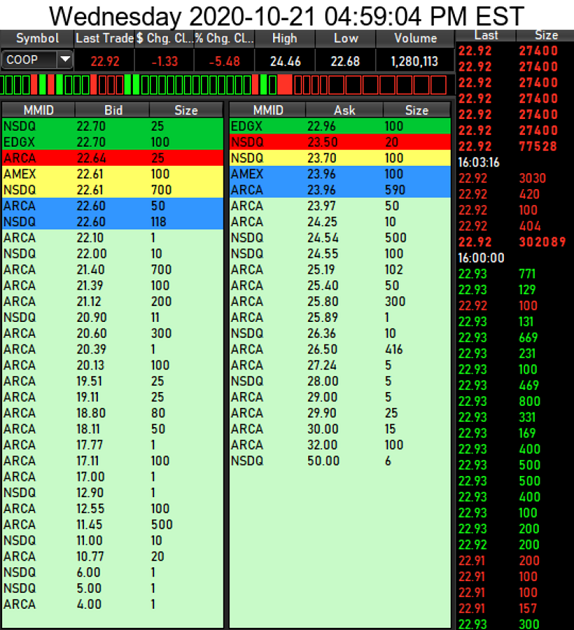Select the ARCA bid at 19.51

pos(112,381)
